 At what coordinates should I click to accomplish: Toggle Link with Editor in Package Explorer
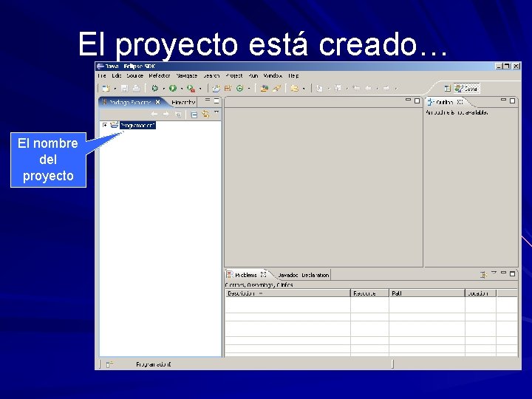tap(205, 115)
